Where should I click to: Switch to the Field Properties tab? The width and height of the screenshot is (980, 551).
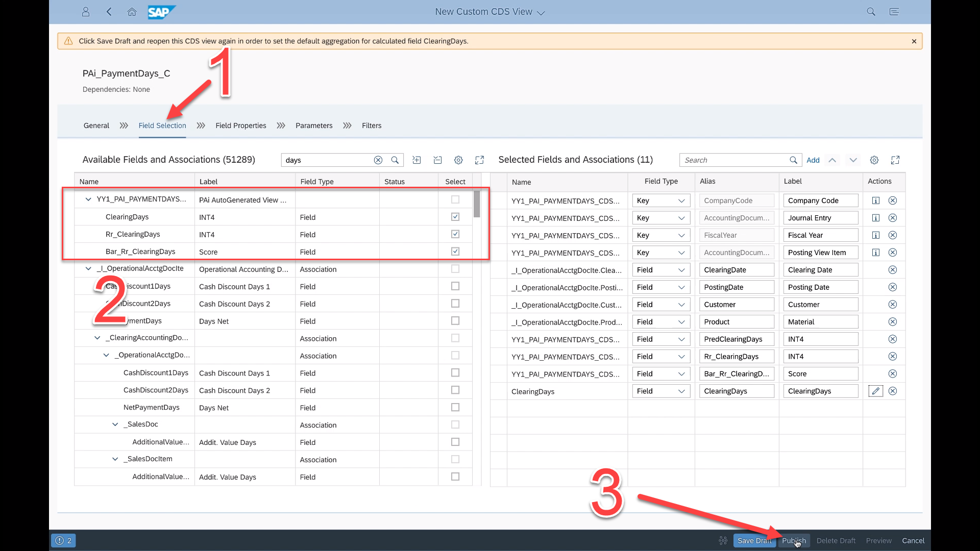tap(240, 126)
